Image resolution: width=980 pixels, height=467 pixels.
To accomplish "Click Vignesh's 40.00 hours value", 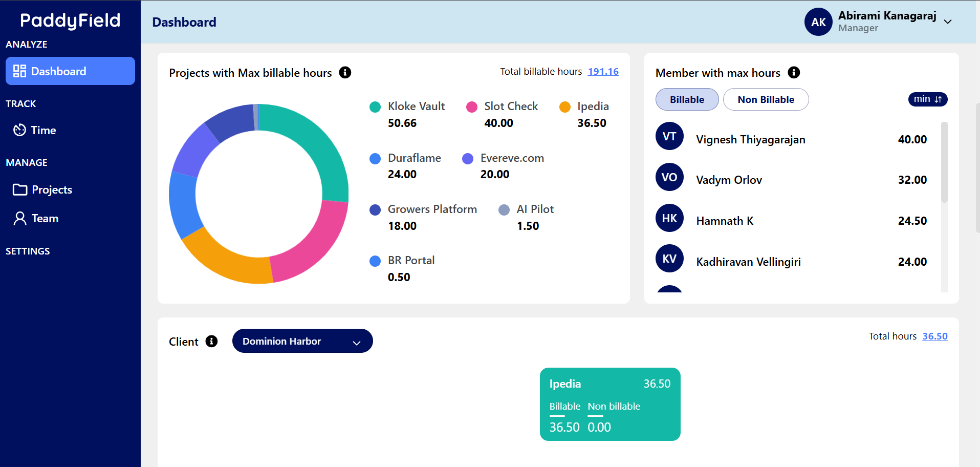I will (x=912, y=139).
